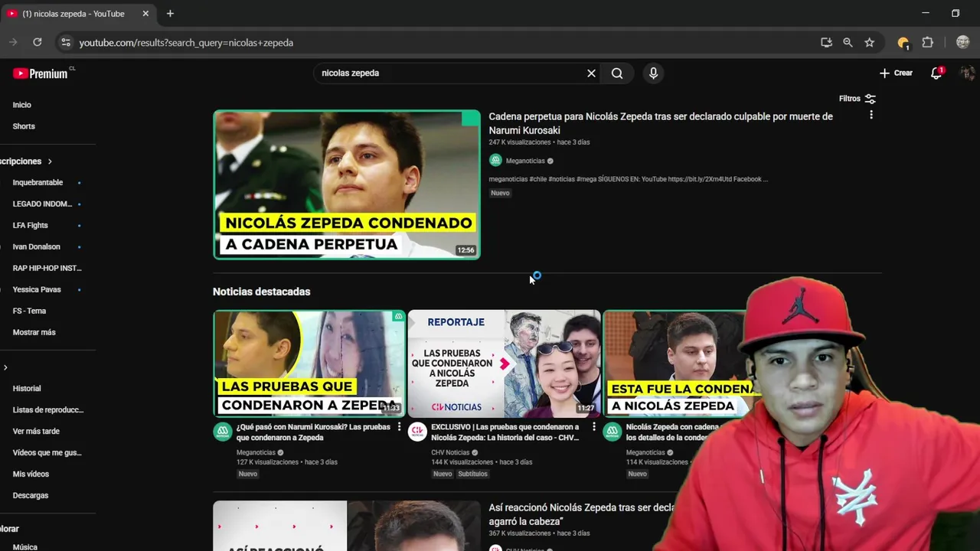Go to Inicio in sidebar
The image size is (980, 551).
(x=22, y=105)
